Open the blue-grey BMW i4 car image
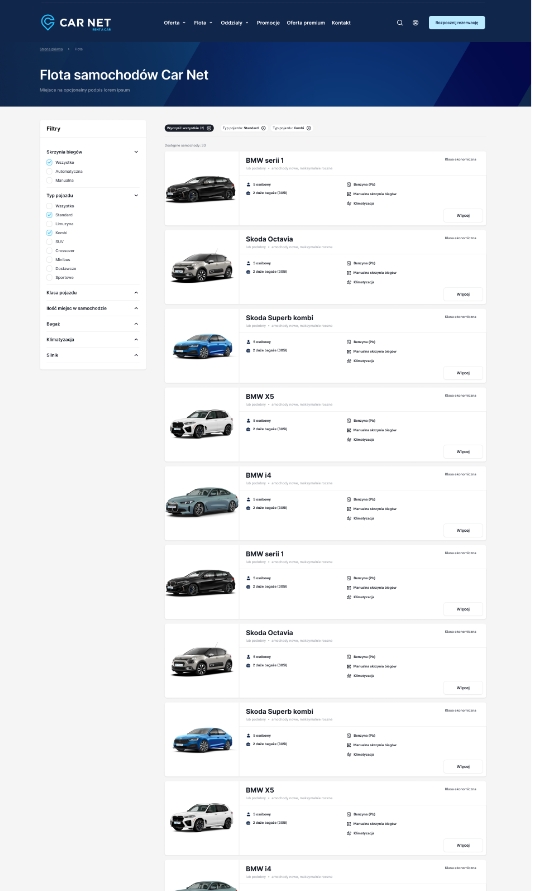Image resolution: width=536 pixels, height=891 pixels. click(x=202, y=501)
